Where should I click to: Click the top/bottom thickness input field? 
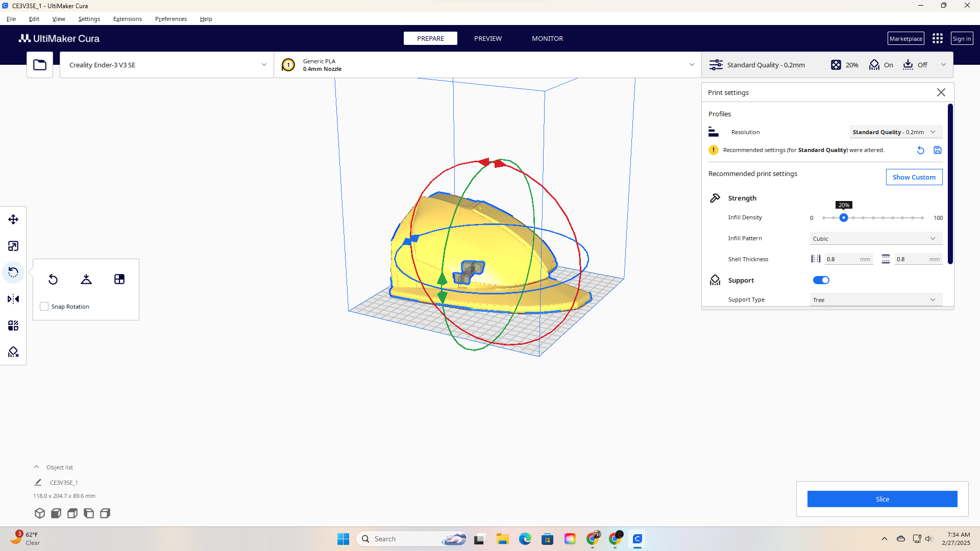click(918, 259)
